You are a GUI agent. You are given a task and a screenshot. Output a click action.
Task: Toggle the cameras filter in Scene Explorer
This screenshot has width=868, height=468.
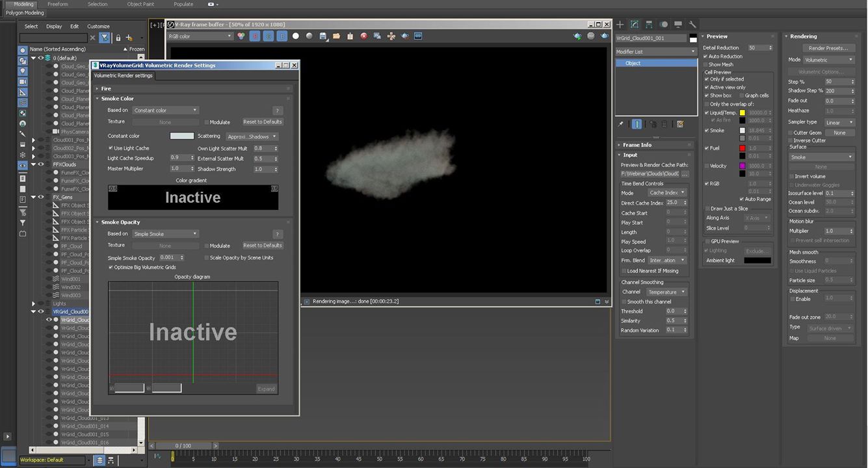coord(23,82)
